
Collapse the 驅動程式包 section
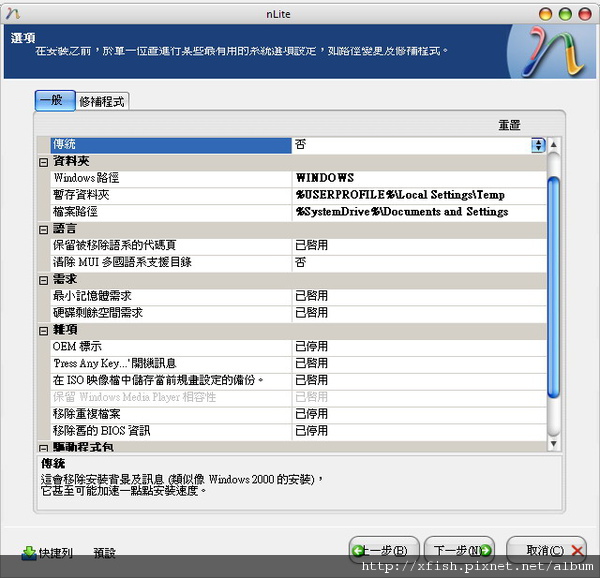(43, 448)
